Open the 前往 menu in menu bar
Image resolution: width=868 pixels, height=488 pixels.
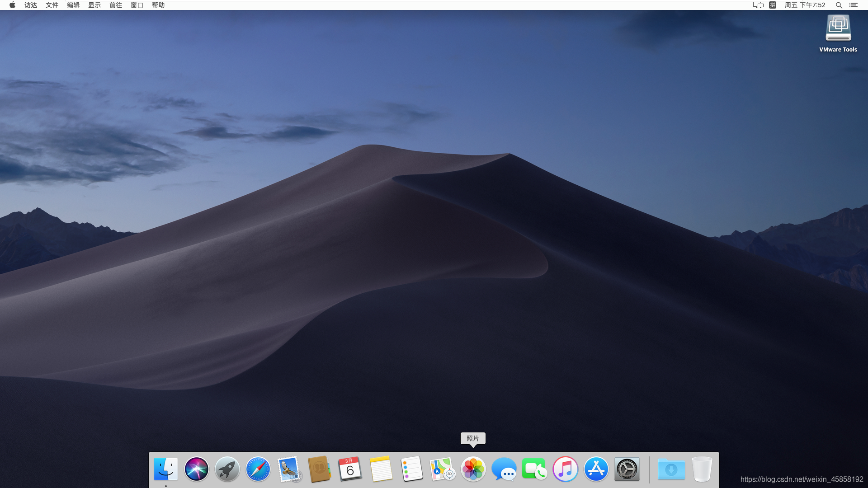pos(116,5)
